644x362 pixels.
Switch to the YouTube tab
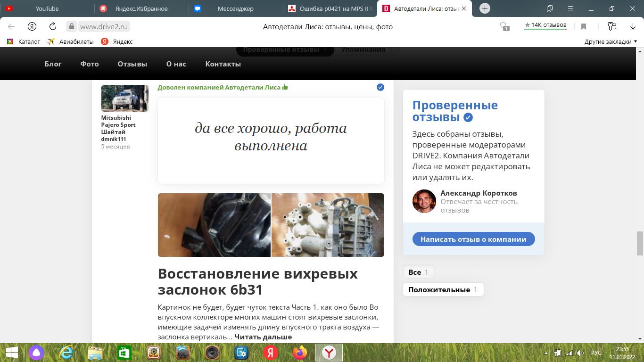pyautogui.click(x=47, y=8)
